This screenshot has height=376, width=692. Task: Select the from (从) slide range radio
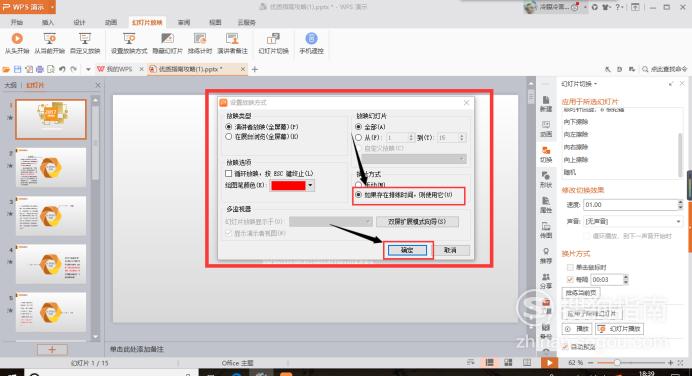tap(358, 138)
